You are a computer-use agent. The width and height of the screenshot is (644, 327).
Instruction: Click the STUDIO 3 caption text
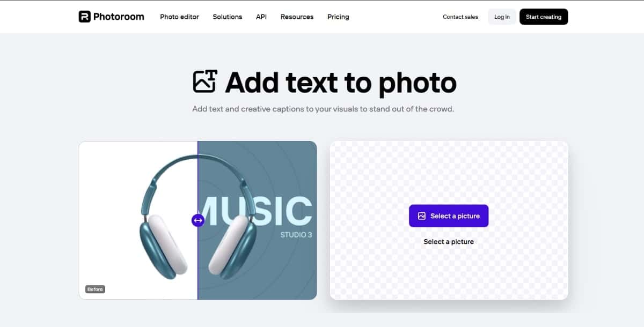point(296,235)
